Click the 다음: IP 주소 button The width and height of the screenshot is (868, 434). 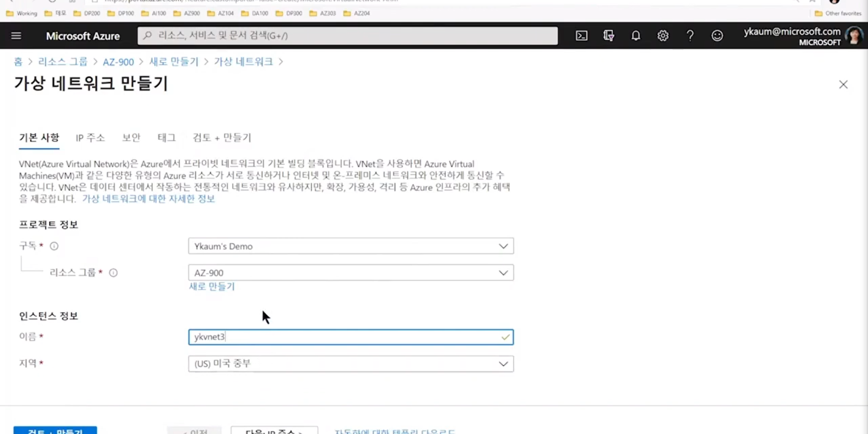click(x=274, y=430)
